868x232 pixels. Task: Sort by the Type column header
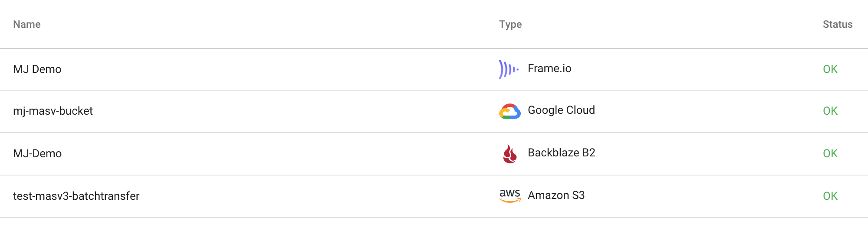pos(510,24)
